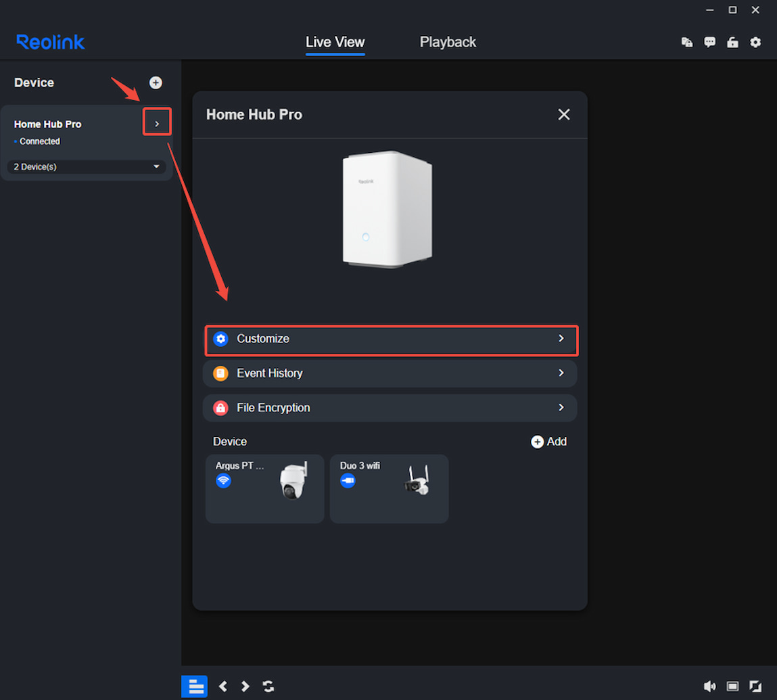This screenshot has height=700, width=777.
Task: Click the refresh cycle views icon
Action: tap(268, 686)
